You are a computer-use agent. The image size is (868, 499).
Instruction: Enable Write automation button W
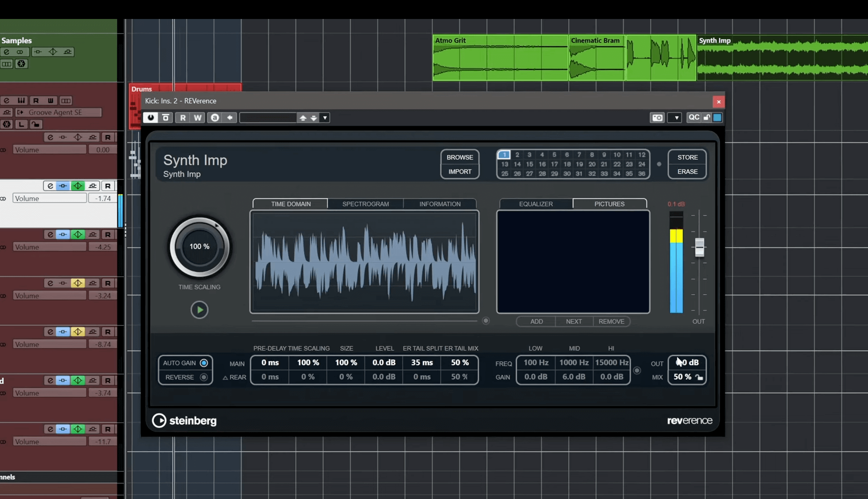[198, 118]
